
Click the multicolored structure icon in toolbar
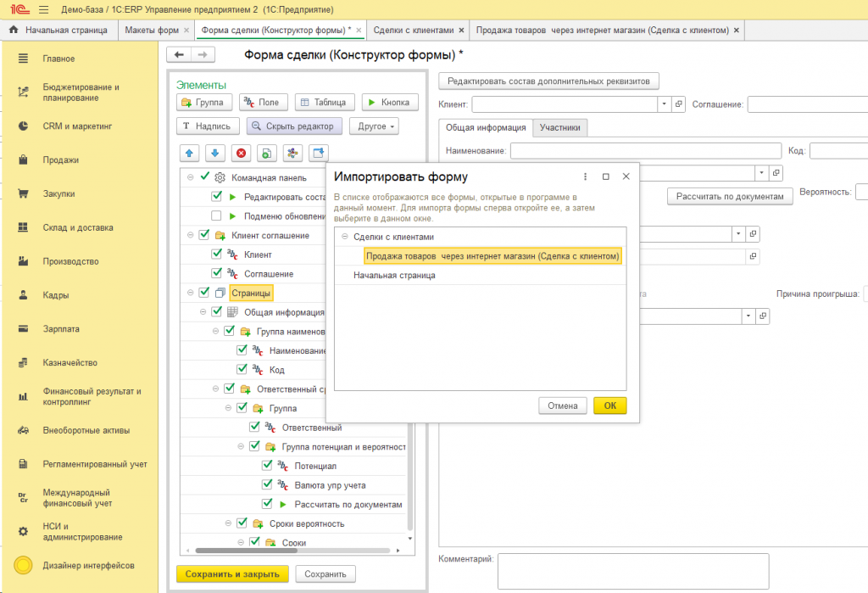pos(292,153)
